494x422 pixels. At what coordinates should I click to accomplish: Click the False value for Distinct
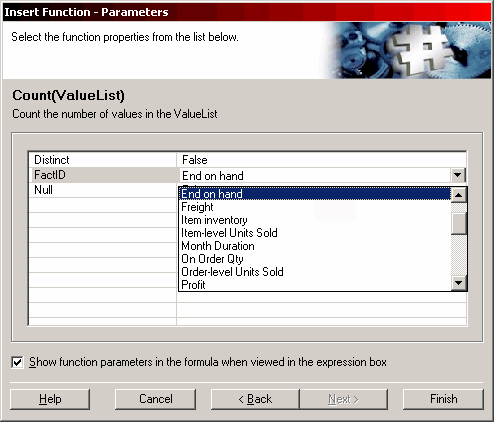tap(195, 160)
